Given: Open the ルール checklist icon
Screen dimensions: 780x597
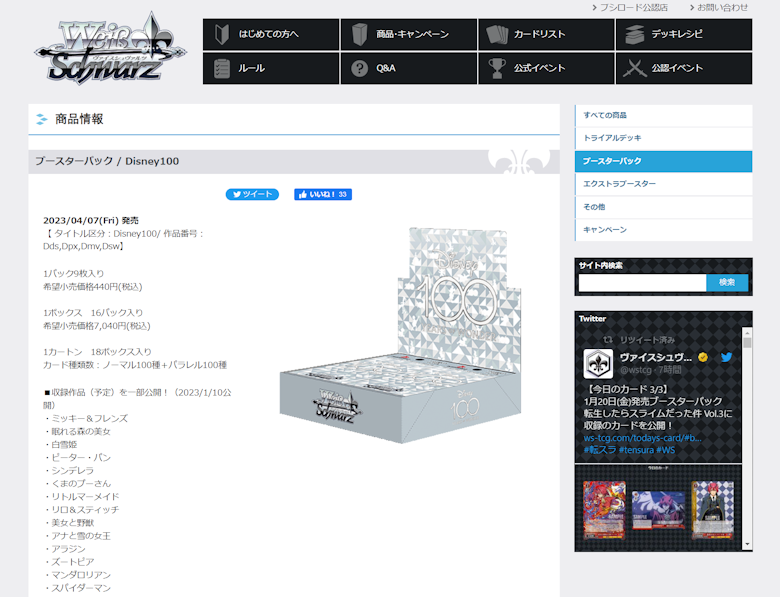Looking at the screenshot, I should click(x=222, y=69).
